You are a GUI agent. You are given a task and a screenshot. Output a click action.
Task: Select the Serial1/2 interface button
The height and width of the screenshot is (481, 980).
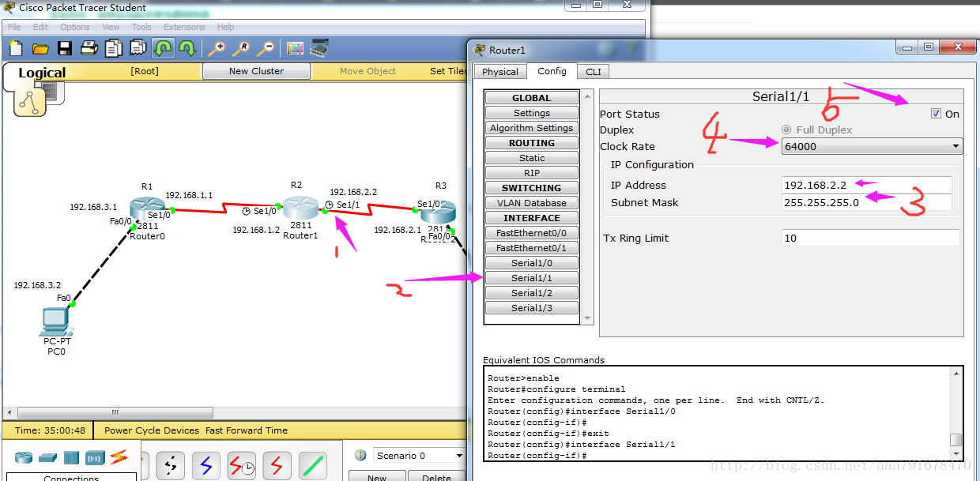[532, 293]
